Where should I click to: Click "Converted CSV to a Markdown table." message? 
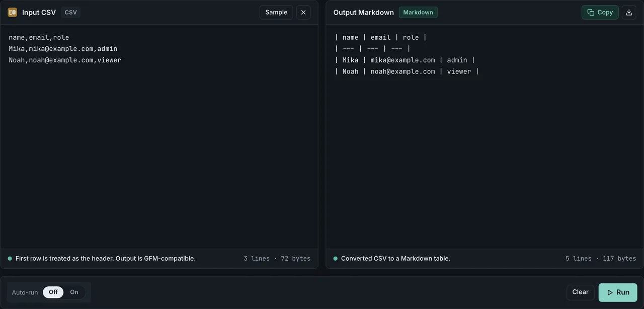[x=395, y=258]
